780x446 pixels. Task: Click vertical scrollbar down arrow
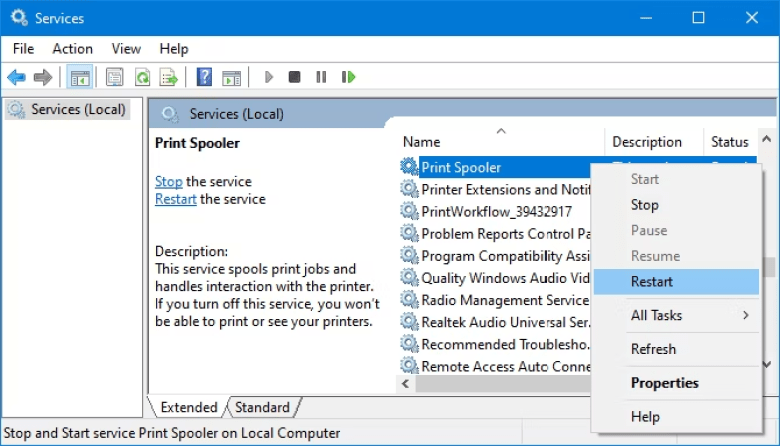click(x=767, y=364)
